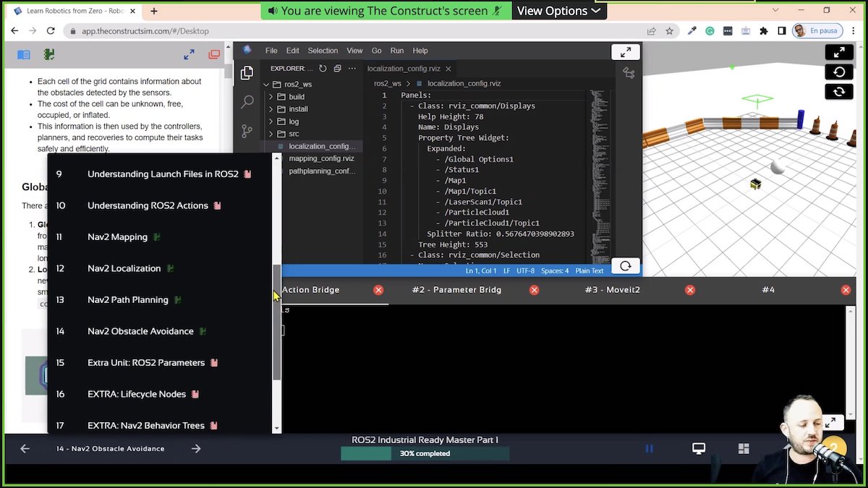Image resolution: width=868 pixels, height=488 pixels.
Task: Click the source control graph icon above the editor
Action: coord(628,73)
